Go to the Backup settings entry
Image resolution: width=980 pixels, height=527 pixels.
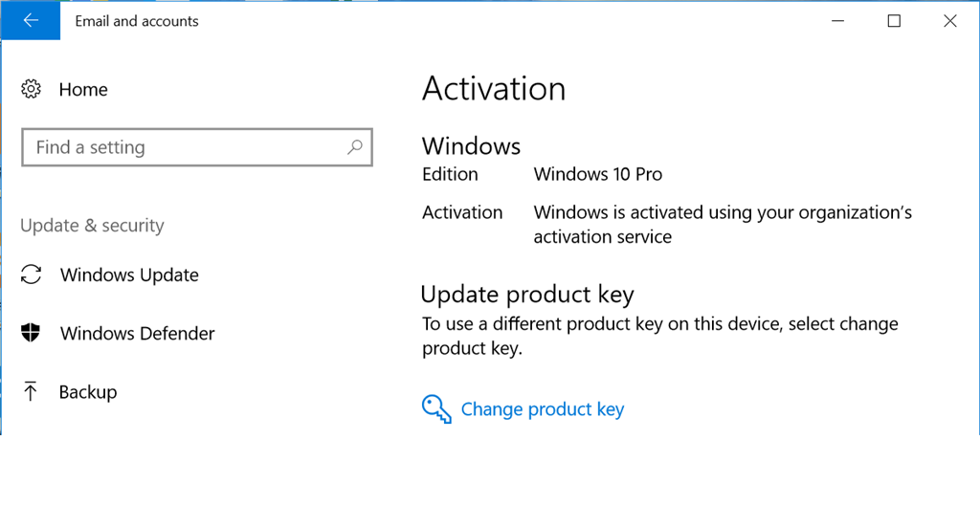click(x=88, y=391)
